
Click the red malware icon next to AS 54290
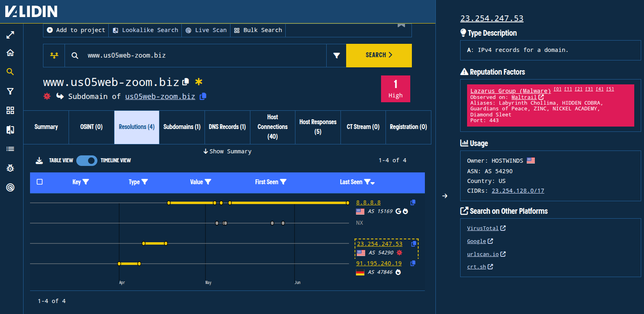point(399,253)
